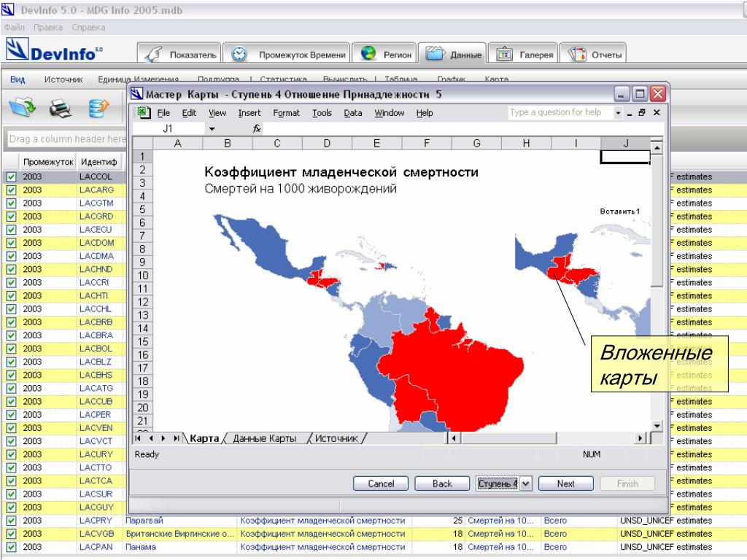Open the Отчеты tab
The width and height of the screenshot is (747, 560).
[593, 54]
